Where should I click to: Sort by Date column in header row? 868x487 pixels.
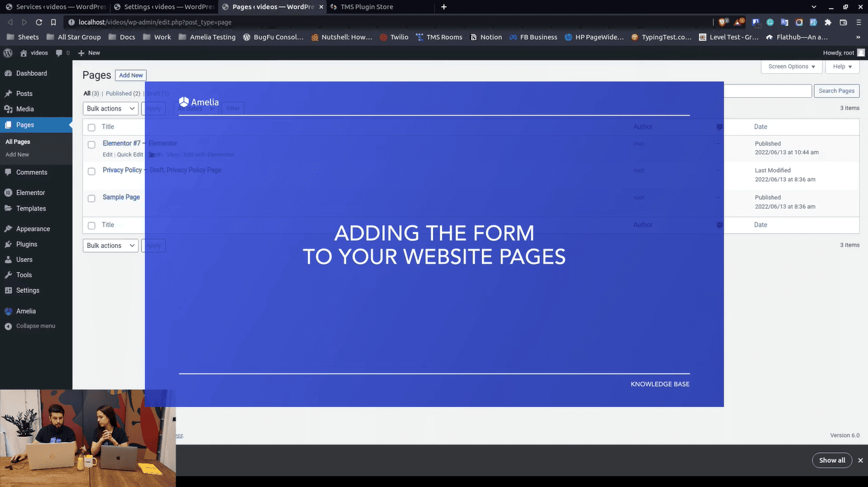[x=761, y=127]
